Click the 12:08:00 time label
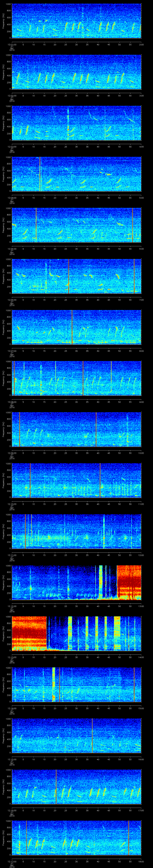This screenshot has width=153, height=868. [x=12, y=402]
